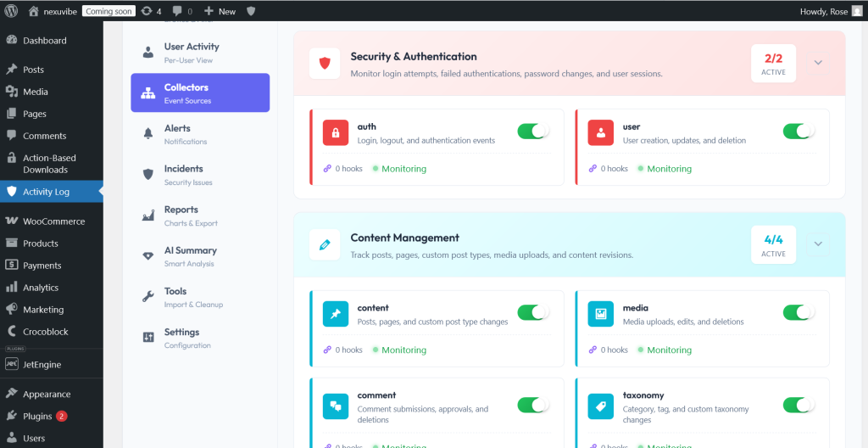The height and width of the screenshot is (448, 868).
Task: Toggle the comment collector off
Action: click(x=533, y=405)
